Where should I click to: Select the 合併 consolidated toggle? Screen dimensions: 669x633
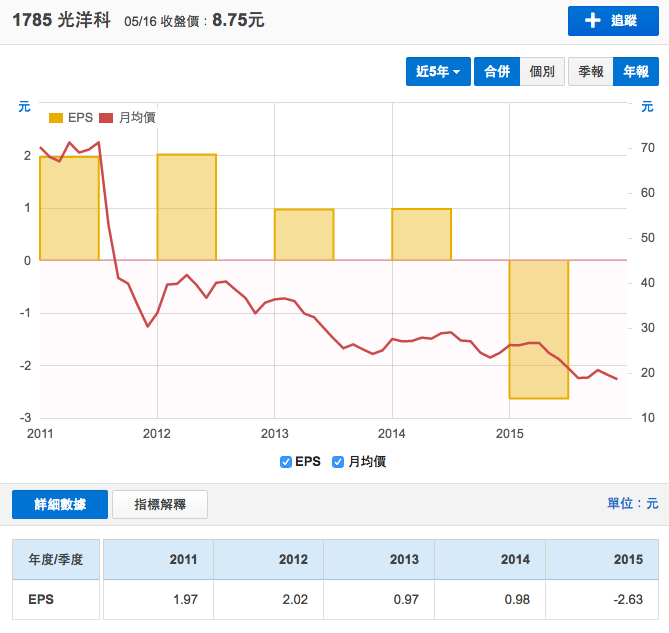(x=497, y=72)
